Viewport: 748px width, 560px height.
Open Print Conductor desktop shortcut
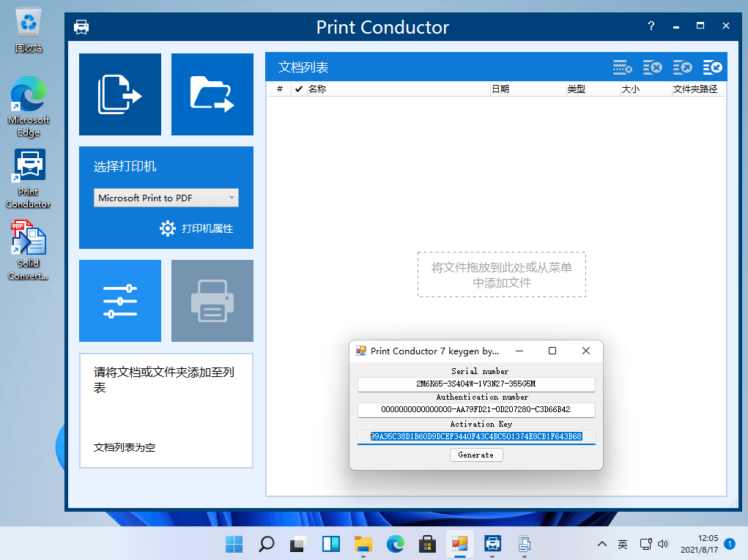[29, 179]
